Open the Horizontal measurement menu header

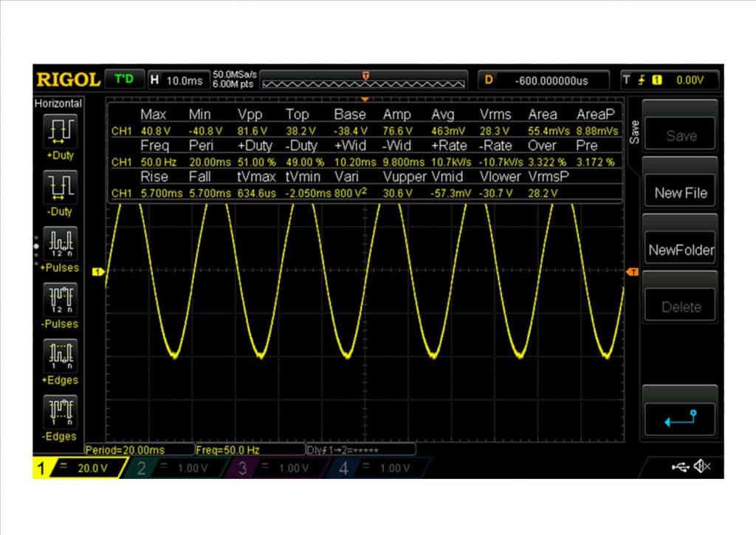pyautogui.click(x=58, y=103)
